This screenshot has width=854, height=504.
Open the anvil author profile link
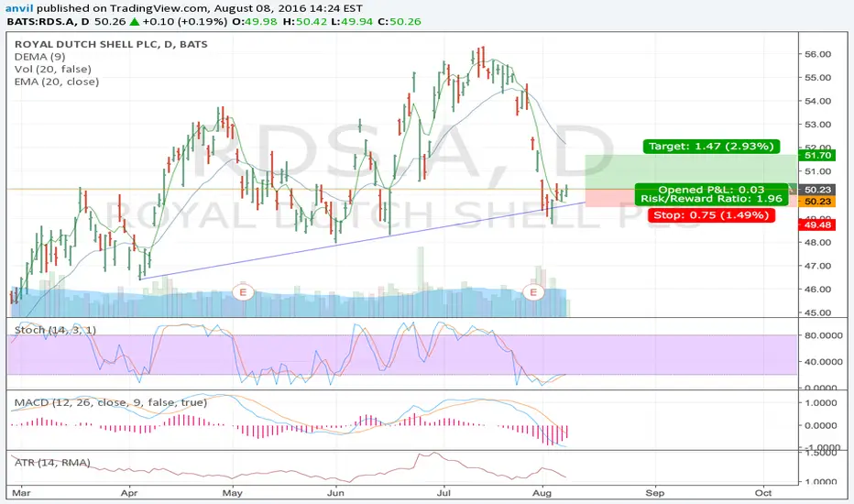19,8
